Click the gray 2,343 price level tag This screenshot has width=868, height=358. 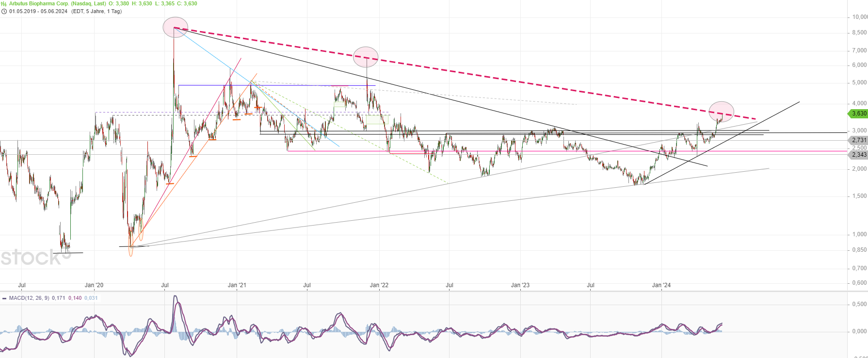858,155
